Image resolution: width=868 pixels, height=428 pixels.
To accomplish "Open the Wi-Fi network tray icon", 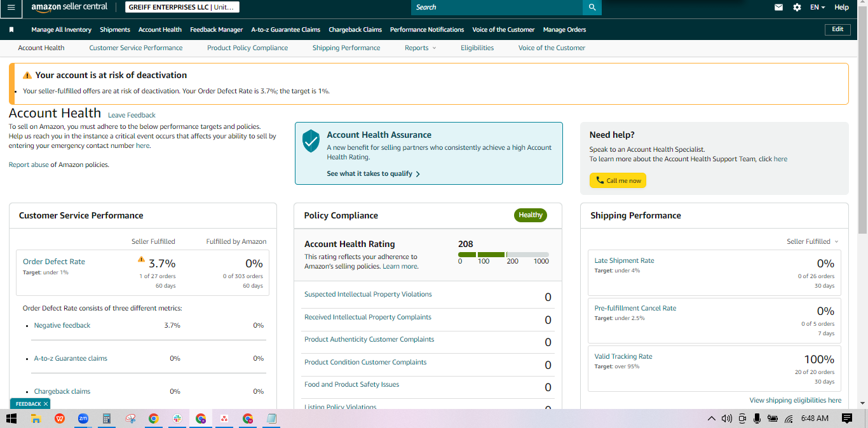I will click(x=789, y=418).
